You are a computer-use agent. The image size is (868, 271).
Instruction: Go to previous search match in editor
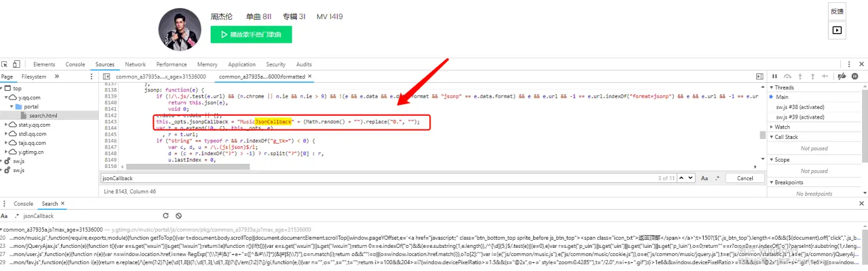(682, 178)
